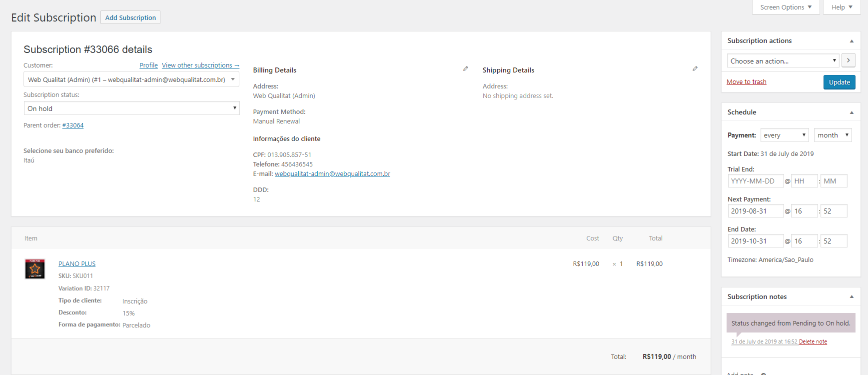Open Screen Options tab
868x375 pixels.
coord(786,7)
